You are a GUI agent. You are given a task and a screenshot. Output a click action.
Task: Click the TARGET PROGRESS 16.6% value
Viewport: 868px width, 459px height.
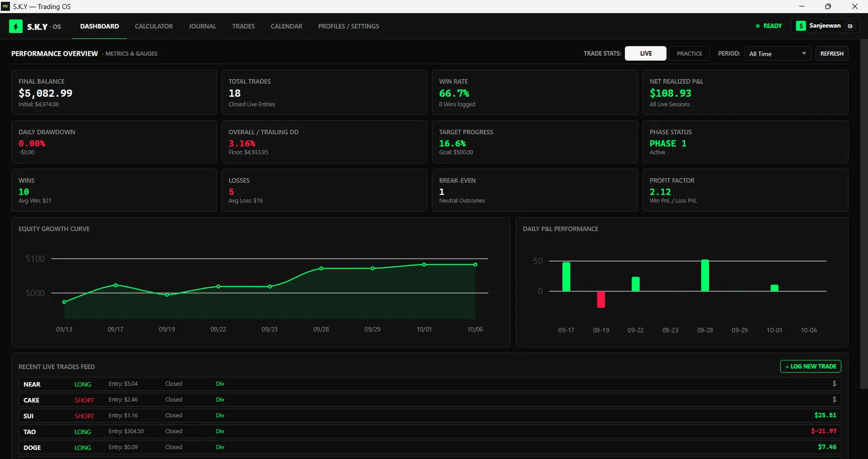[452, 144]
